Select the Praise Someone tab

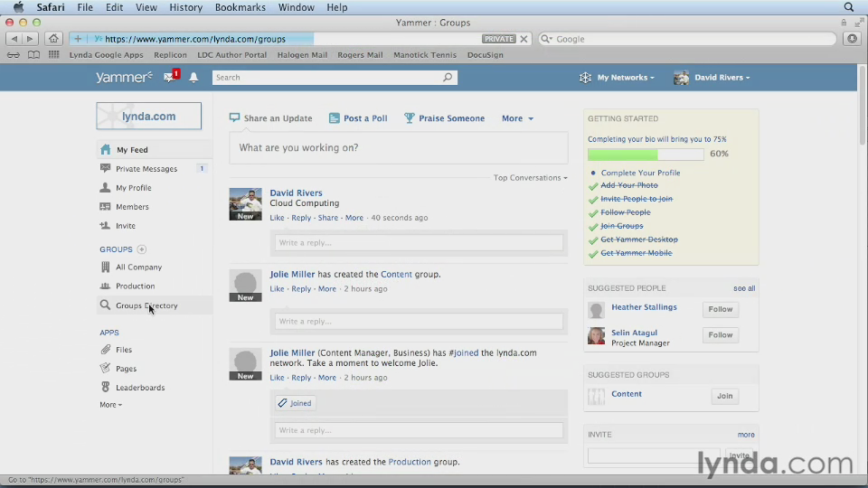(444, 118)
